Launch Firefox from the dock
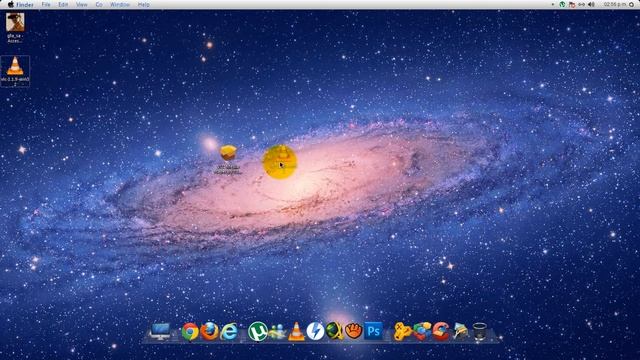 tap(209, 331)
